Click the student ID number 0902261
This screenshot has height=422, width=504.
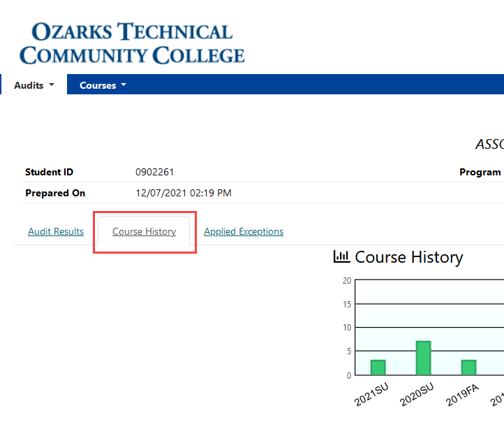click(x=154, y=172)
